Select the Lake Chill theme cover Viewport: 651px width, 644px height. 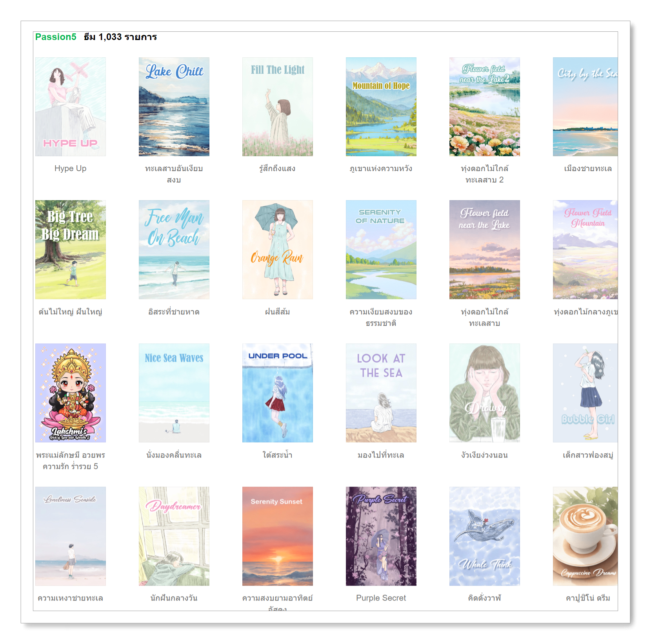click(x=174, y=107)
